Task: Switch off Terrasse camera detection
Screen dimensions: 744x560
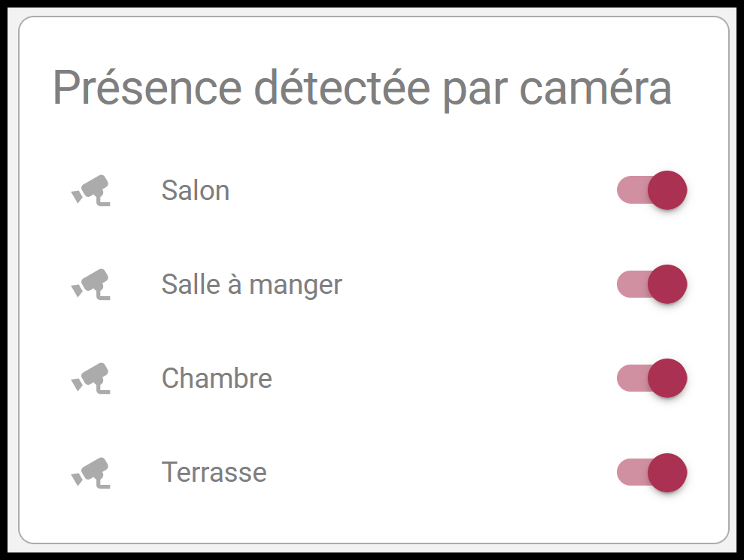Action: [x=652, y=472]
